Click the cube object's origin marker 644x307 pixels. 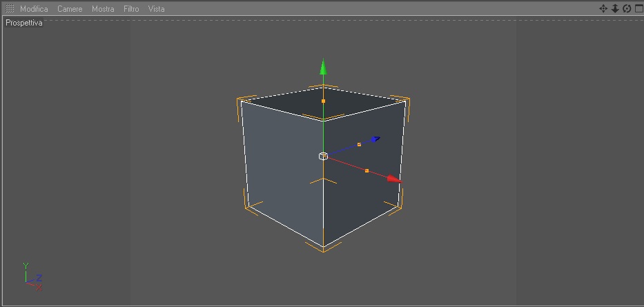[323, 156]
